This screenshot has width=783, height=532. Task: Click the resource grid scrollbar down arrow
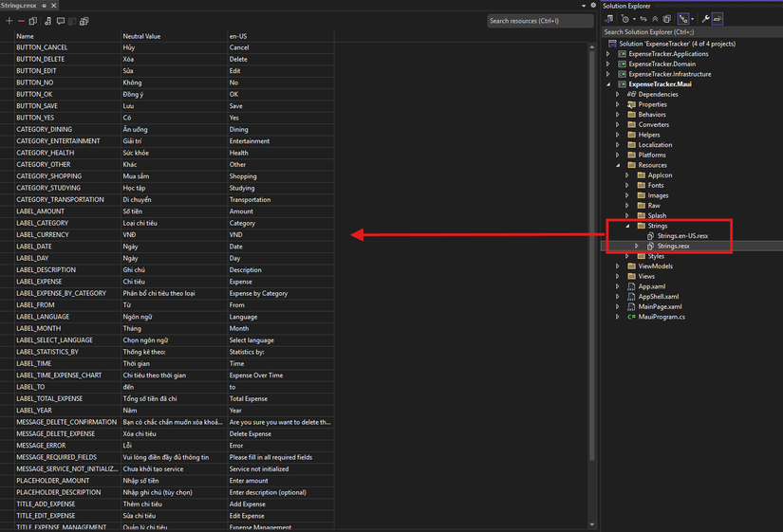(592, 524)
